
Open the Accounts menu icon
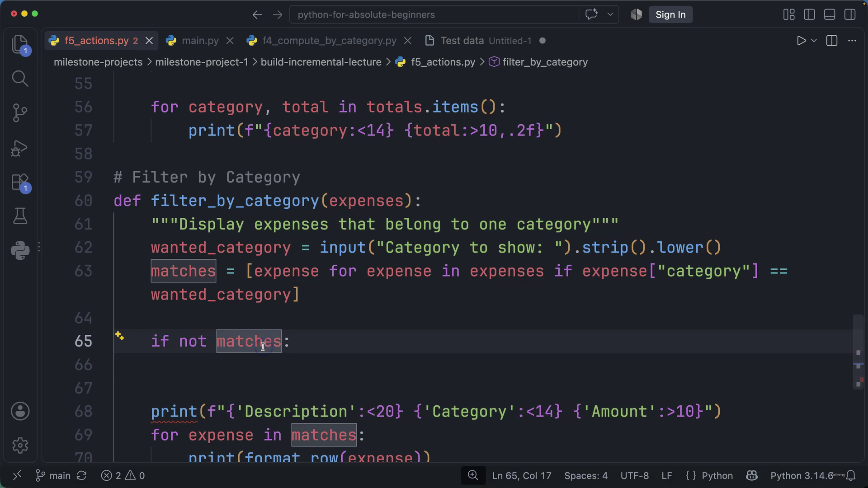pyautogui.click(x=20, y=411)
